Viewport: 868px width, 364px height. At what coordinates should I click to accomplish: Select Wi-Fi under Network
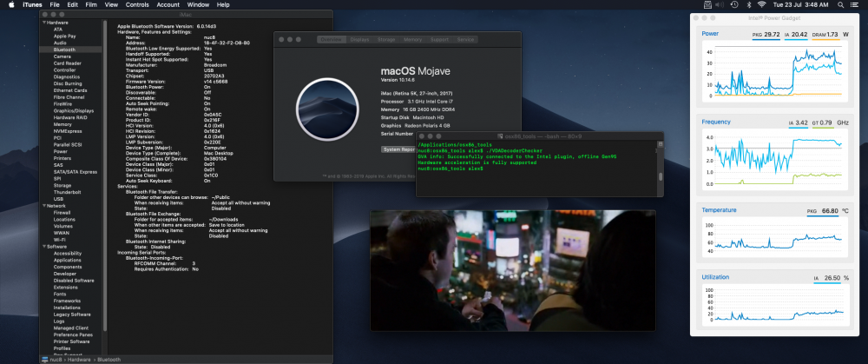pos(59,240)
